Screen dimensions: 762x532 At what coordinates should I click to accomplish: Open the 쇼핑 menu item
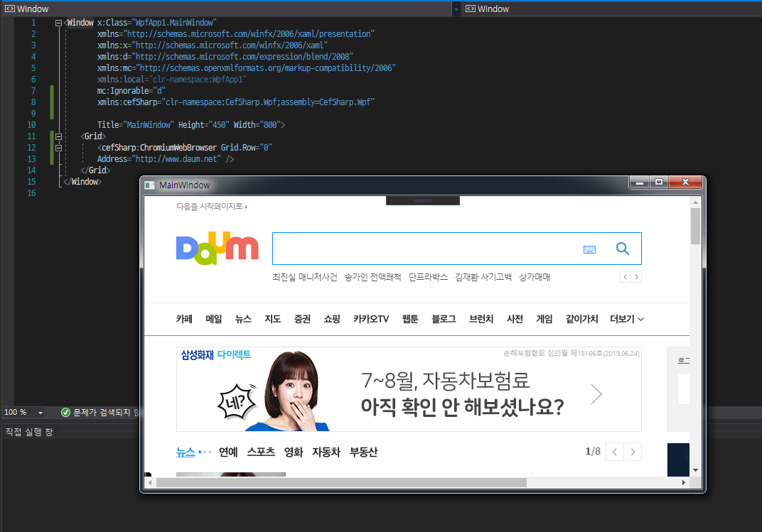pos(332,319)
